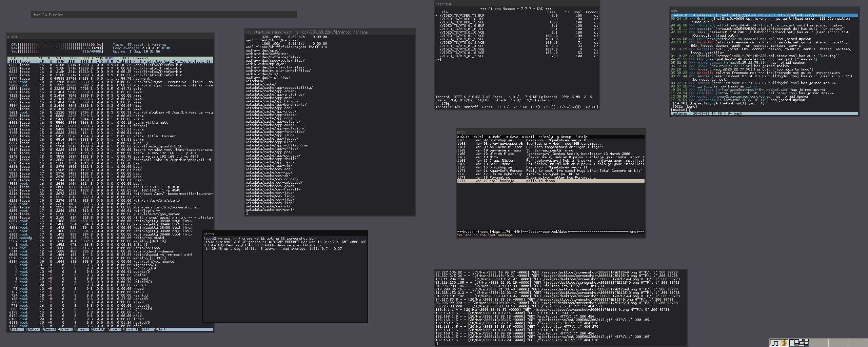868x347 pixels.
Task: Click metadata/cache/dev-perl/ line in rsync output
Action: 270,209
